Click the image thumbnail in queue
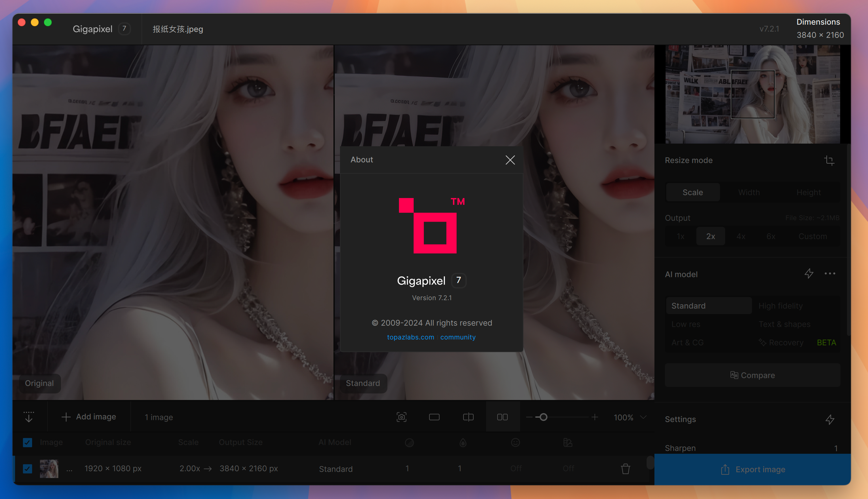Image resolution: width=868 pixels, height=499 pixels. coord(49,468)
